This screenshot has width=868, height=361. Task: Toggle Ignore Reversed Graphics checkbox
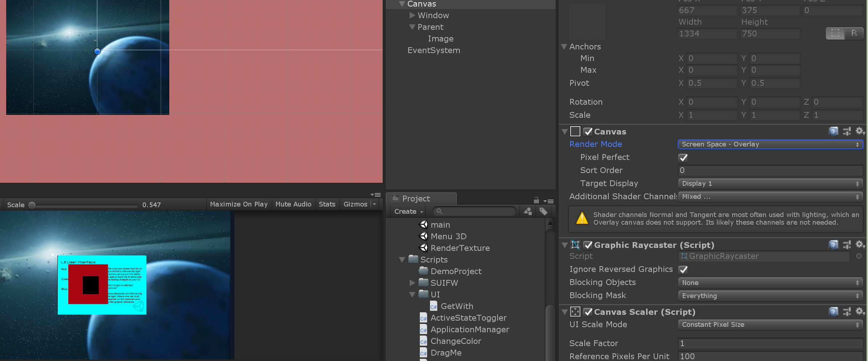click(683, 269)
